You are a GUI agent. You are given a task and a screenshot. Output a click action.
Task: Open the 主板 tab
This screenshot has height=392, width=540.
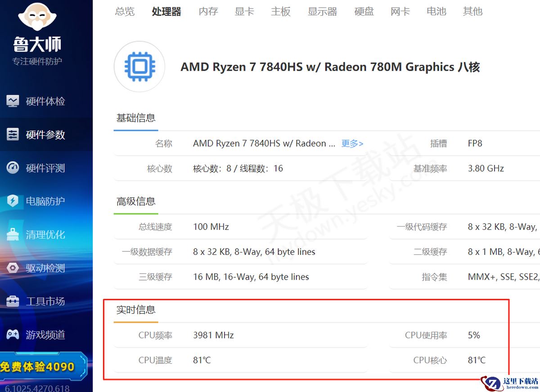point(281,11)
